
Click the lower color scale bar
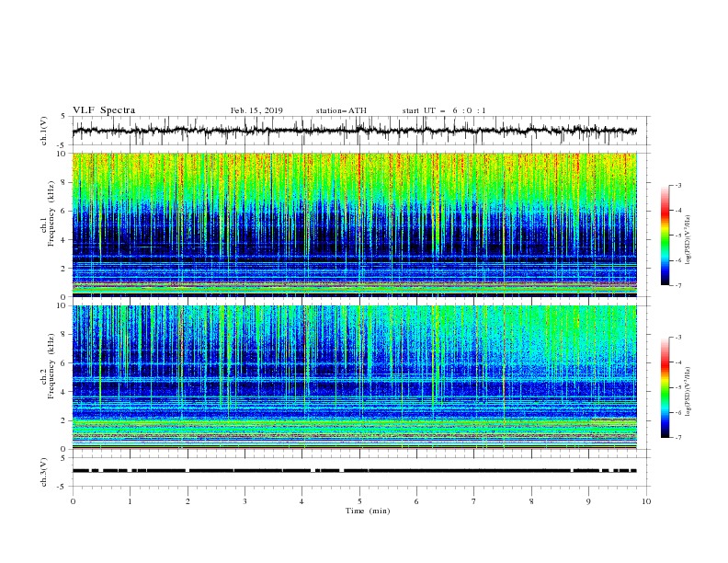(x=665, y=387)
